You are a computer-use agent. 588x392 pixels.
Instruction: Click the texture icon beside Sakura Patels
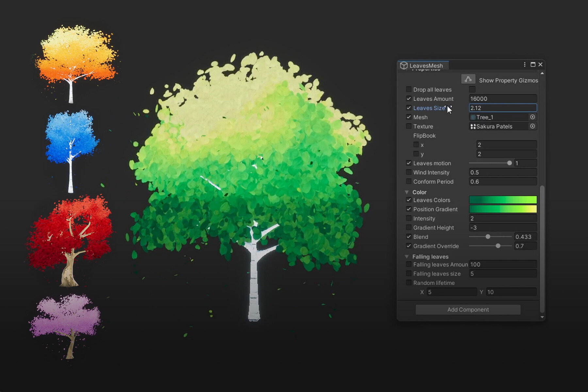473,126
